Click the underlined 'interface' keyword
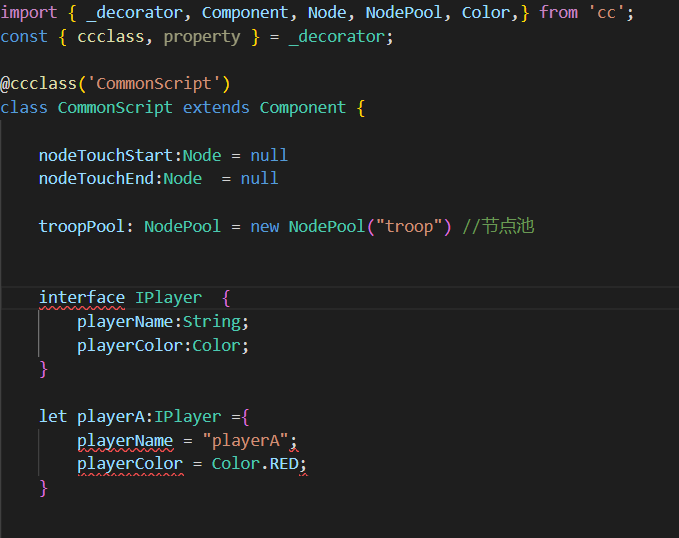The height and width of the screenshot is (538, 679). 82,298
